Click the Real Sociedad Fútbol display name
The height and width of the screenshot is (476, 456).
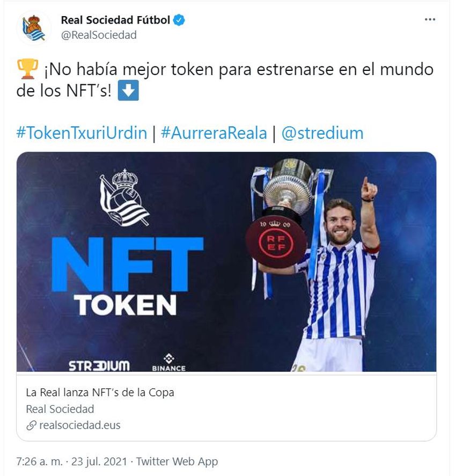115,20
